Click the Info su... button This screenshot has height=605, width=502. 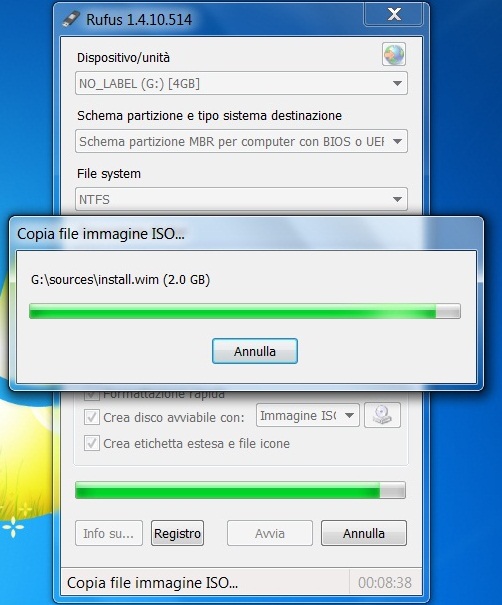click(109, 533)
